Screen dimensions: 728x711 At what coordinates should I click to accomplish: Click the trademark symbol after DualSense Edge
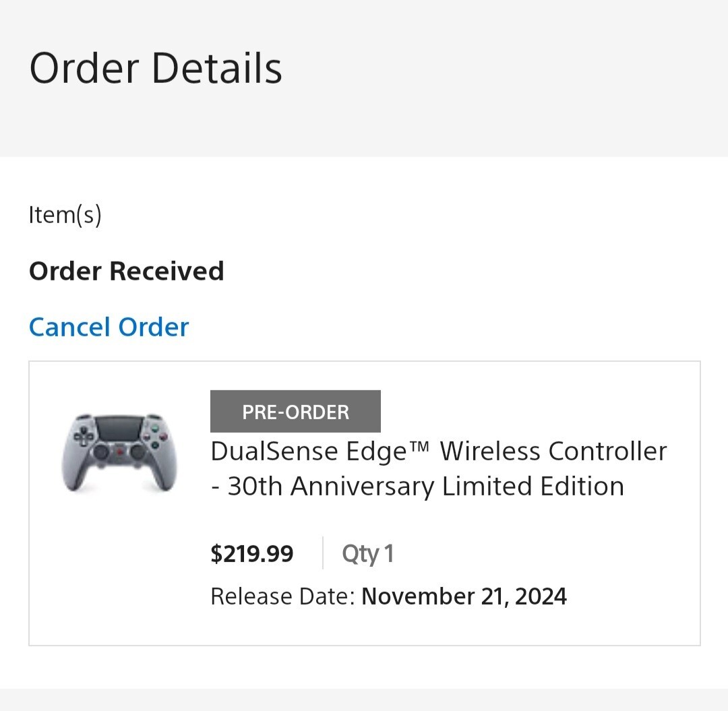click(418, 446)
